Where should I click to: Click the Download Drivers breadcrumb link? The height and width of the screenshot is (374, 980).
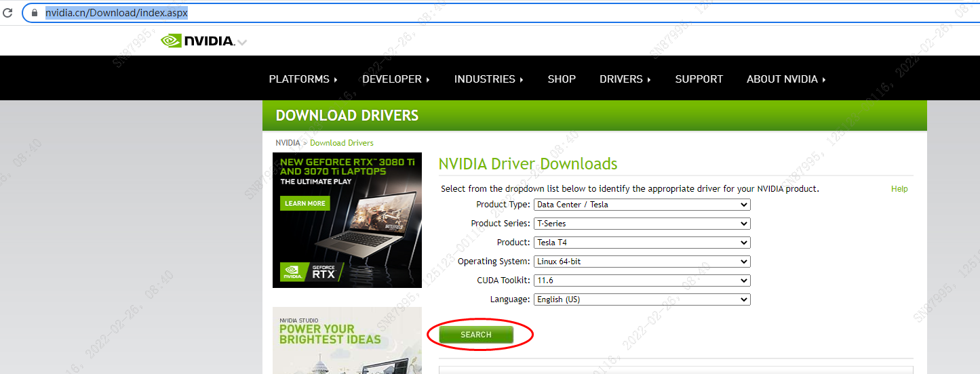tap(342, 143)
